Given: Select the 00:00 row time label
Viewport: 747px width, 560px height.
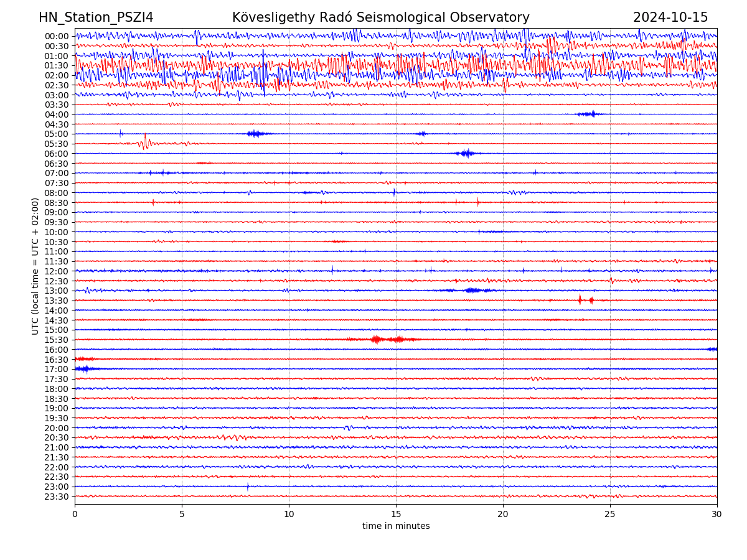Looking at the screenshot, I should (x=57, y=36).
